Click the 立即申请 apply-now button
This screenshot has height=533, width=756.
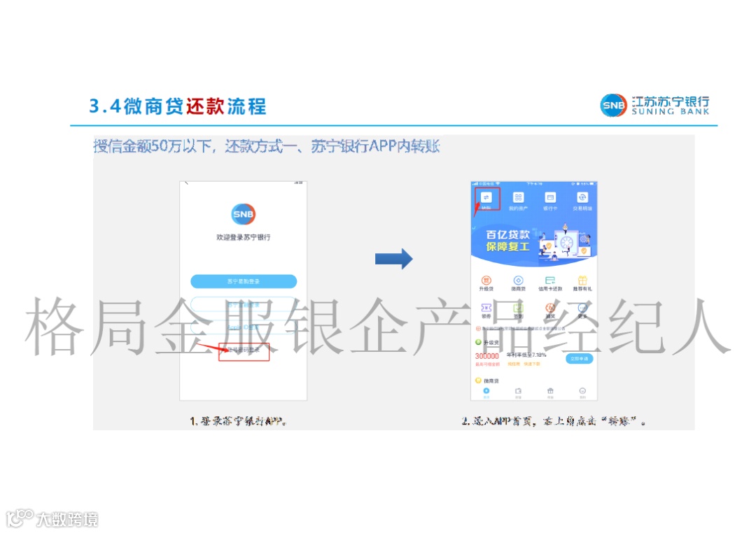(x=579, y=359)
